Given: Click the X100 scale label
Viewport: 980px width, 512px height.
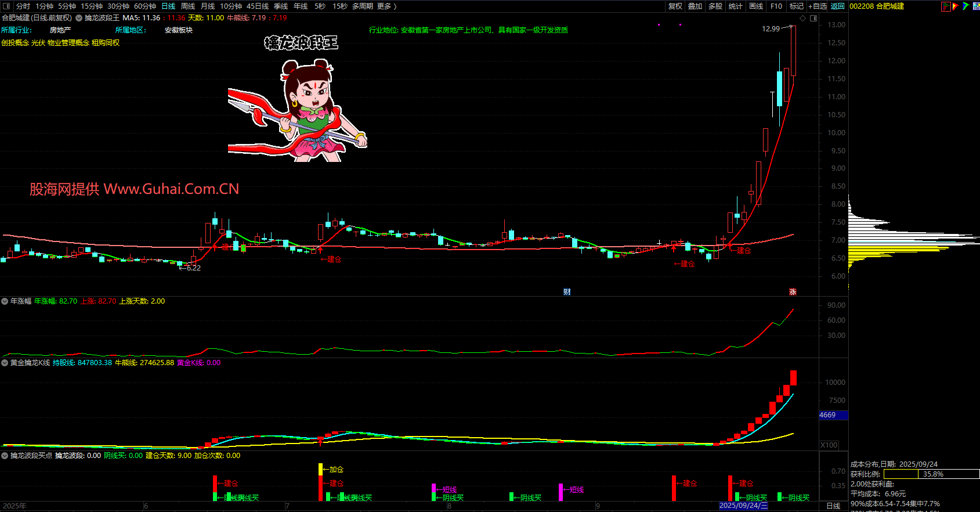Looking at the screenshot, I should 829,445.
